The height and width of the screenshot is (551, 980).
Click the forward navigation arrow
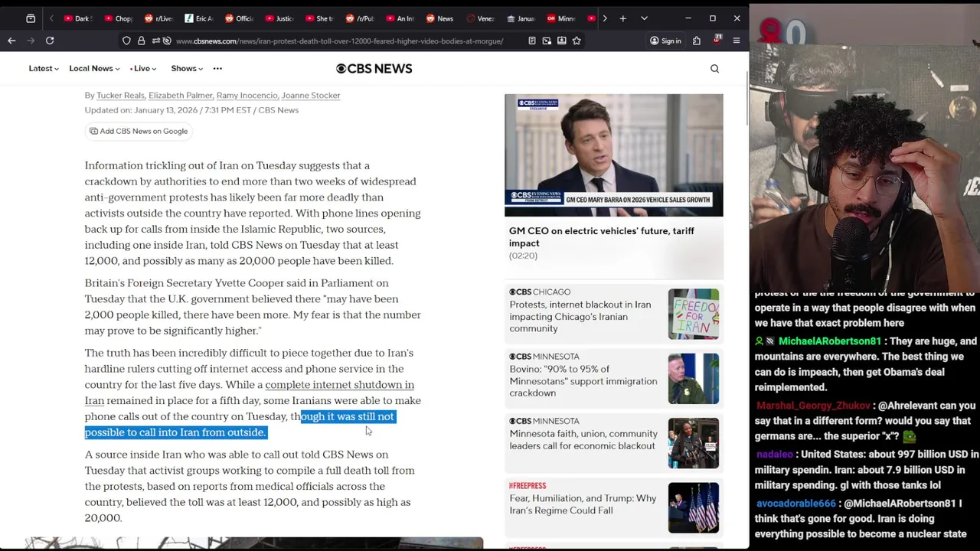click(30, 41)
